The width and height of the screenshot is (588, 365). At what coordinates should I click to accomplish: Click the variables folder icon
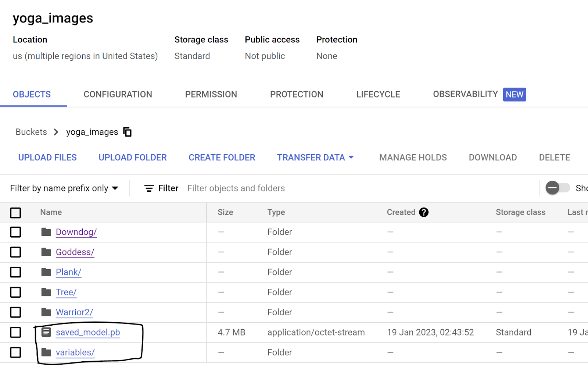(x=46, y=352)
